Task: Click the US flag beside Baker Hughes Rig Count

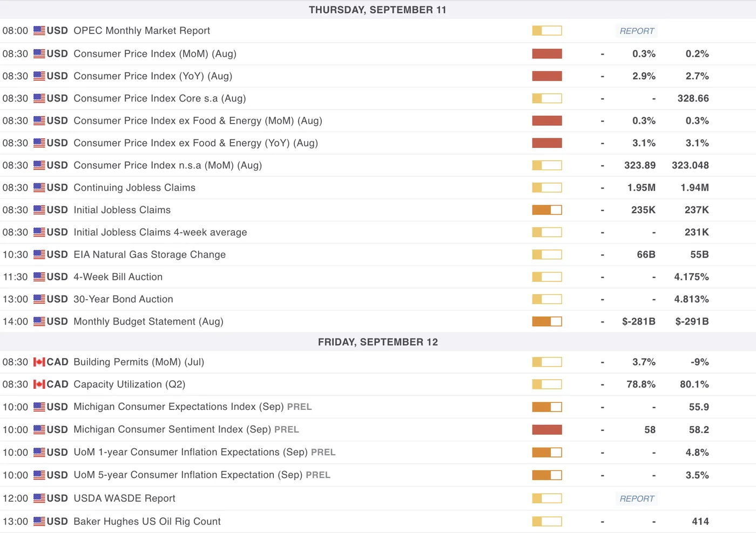Action: coord(39,522)
